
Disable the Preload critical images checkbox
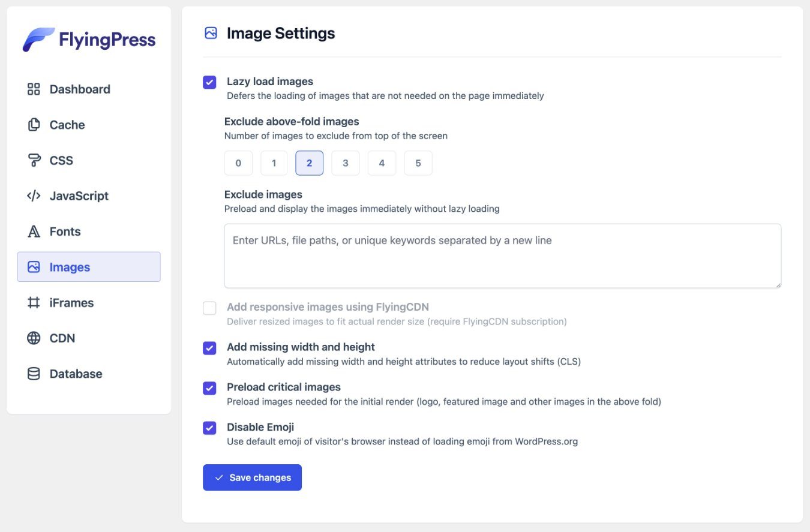(x=209, y=388)
